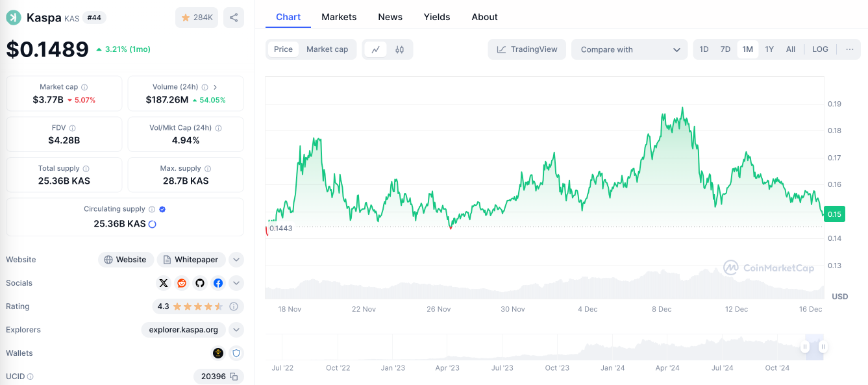Click the X (Twitter) social icon

coord(164,283)
